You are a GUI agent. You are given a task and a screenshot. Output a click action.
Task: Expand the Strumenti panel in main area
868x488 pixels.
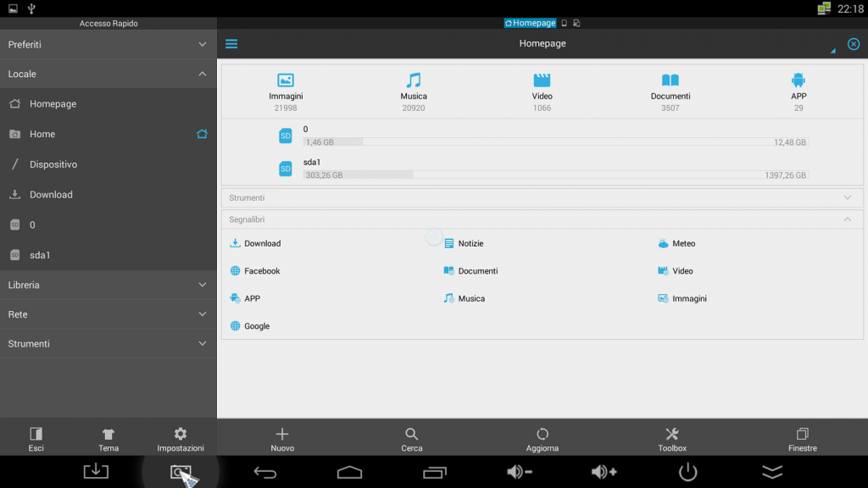[847, 197]
